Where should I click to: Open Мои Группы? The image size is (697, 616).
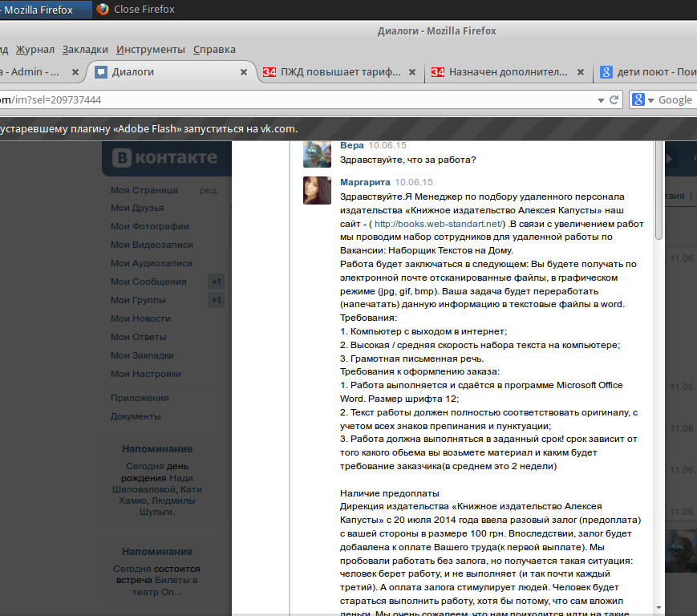138,301
